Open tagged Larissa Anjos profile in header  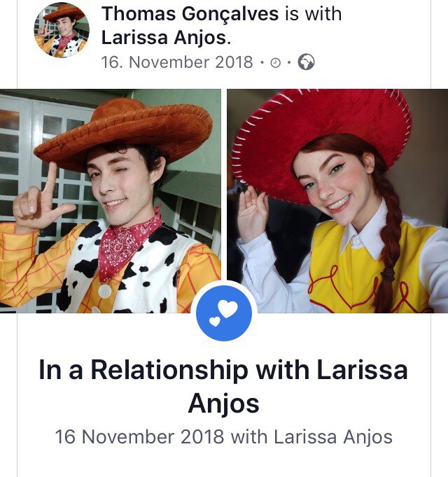point(164,38)
